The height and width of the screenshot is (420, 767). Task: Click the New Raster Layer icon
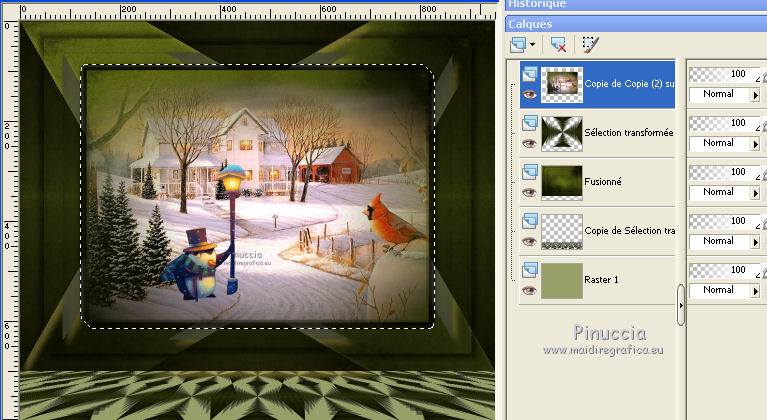click(518, 44)
